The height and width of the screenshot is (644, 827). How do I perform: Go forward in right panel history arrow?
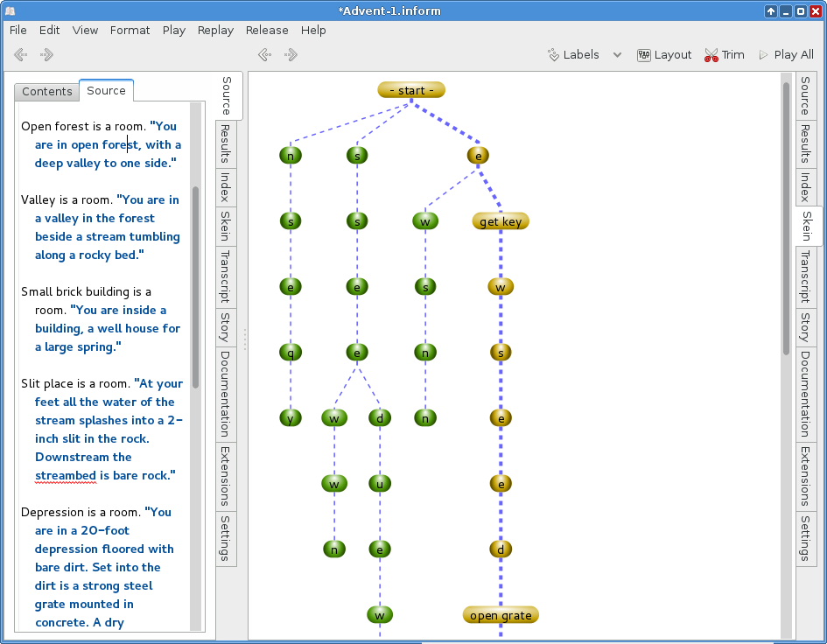(291, 54)
